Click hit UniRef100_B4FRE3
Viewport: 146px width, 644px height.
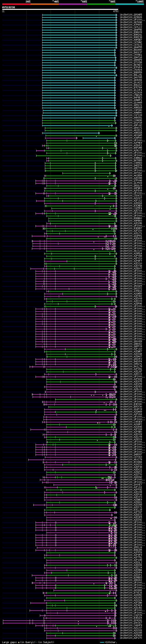[131, 98]
